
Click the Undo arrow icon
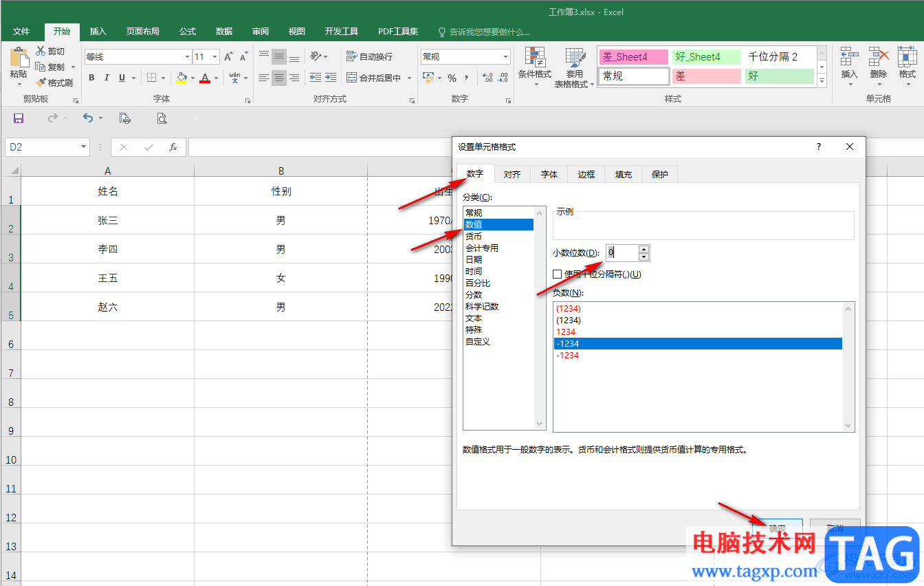(x=87, y=118)
